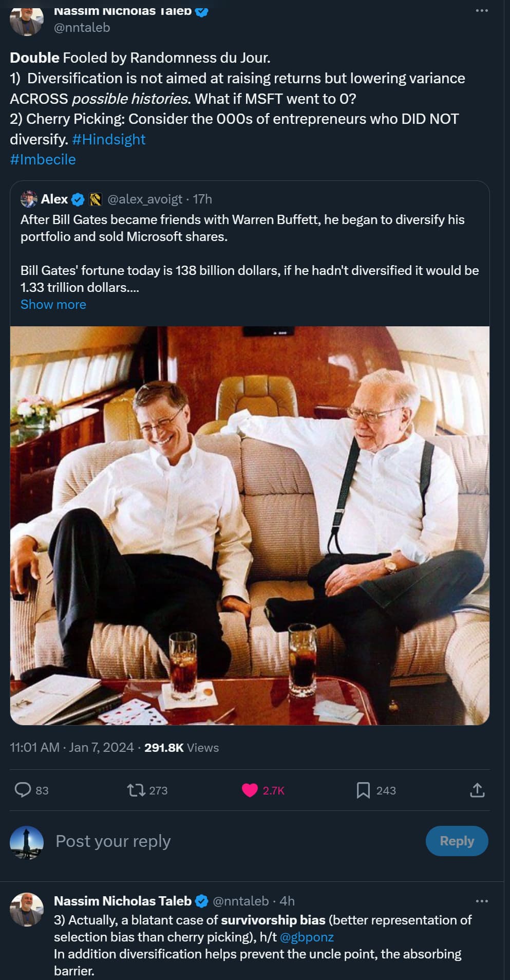The image size is (510, 980).
Task: Open Alex's profile avatar in quoted tweet
Action: [29, 199]
